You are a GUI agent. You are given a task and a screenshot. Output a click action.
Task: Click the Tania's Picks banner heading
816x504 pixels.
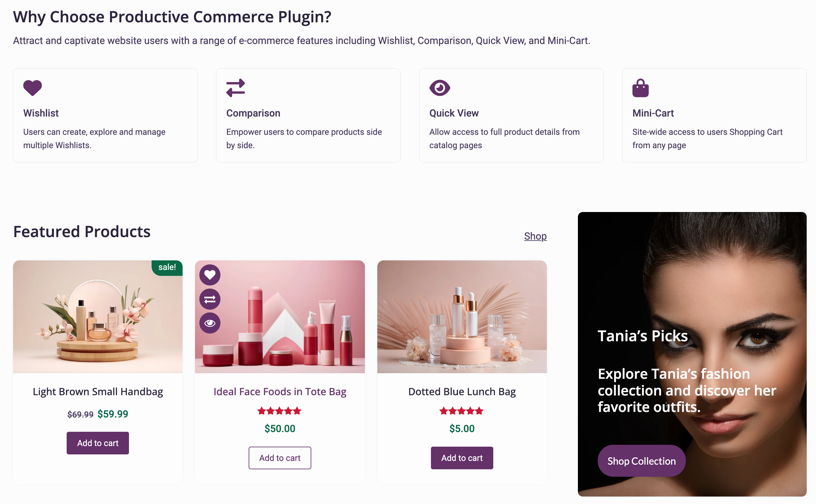click(x=642, y=336)
